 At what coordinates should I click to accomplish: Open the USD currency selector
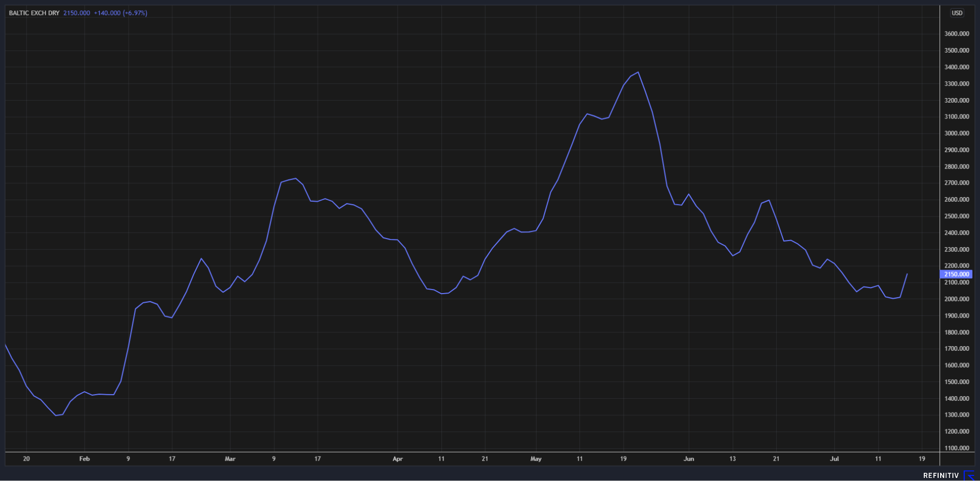(957, 13)
